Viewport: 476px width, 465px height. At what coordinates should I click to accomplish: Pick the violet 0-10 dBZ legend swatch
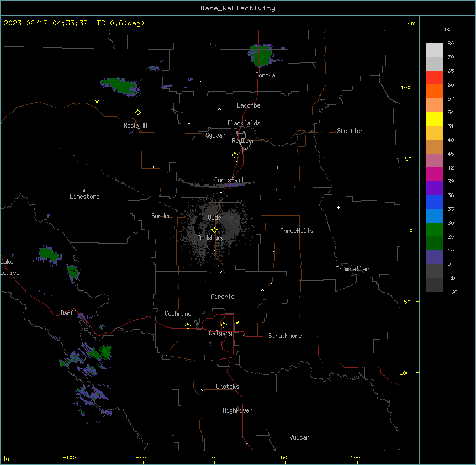pos(434,257)
